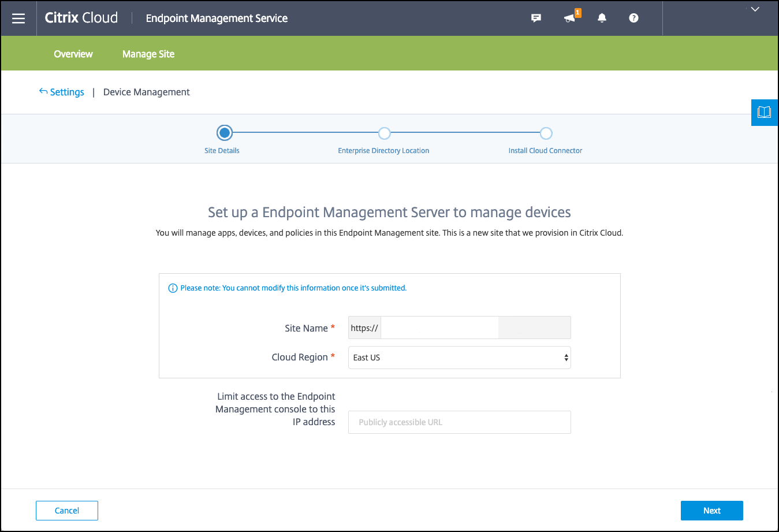The height and width of the screenshot is (532, 779).
Task: Expand the account menu chevron
Action: click(755, 10)
